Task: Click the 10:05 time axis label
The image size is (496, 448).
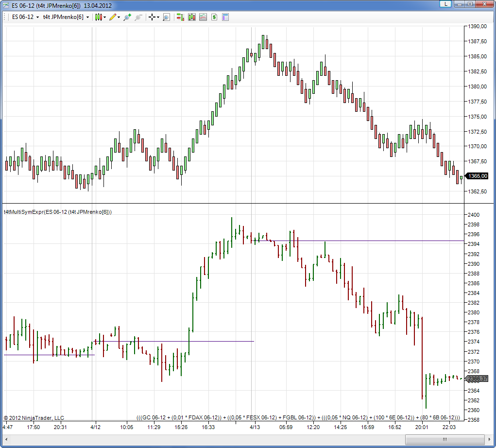Action: [x=126, y=427]
